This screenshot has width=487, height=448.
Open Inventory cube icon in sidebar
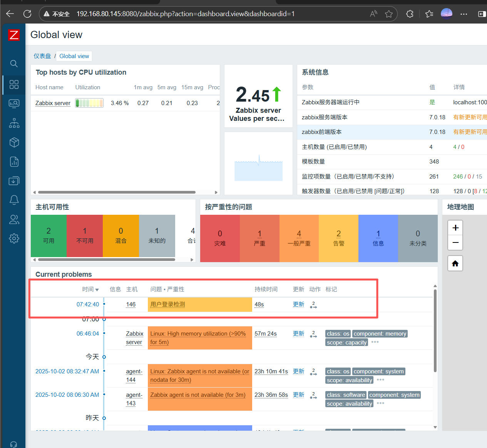[14, 142]
